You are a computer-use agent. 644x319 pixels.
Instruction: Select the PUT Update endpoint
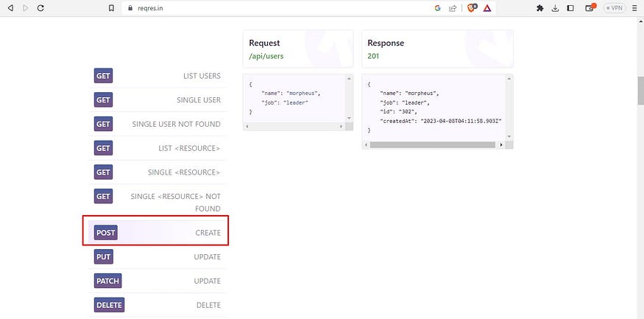pyautogui.click(x=158, y=257)
